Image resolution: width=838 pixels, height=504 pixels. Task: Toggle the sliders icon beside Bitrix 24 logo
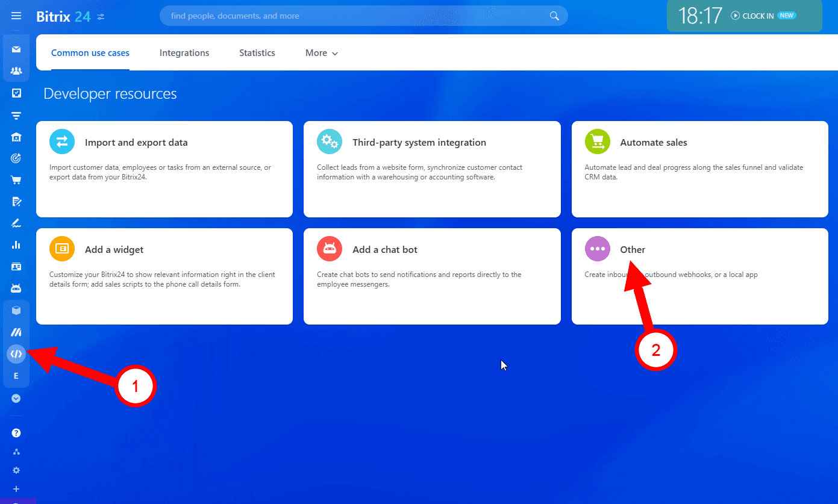[101, 17]
